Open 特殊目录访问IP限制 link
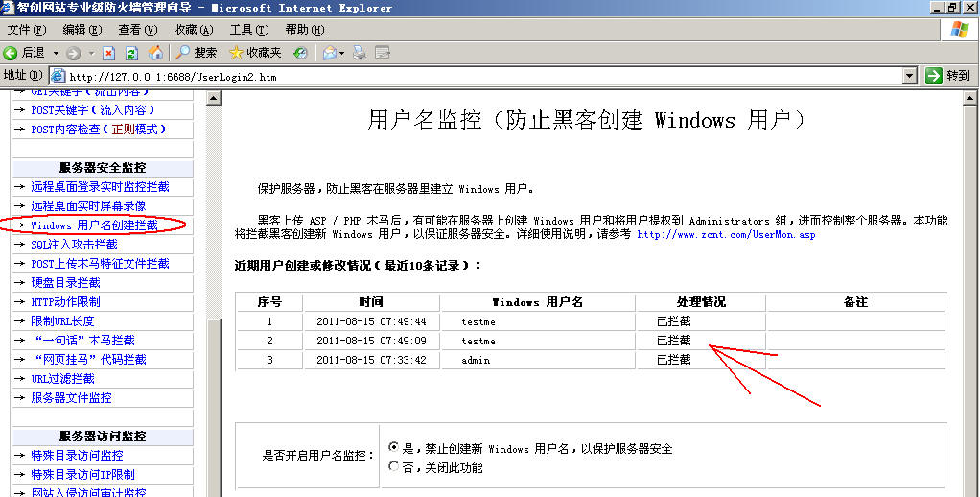This screenshot has width=980, height=497. pos(82,475)
